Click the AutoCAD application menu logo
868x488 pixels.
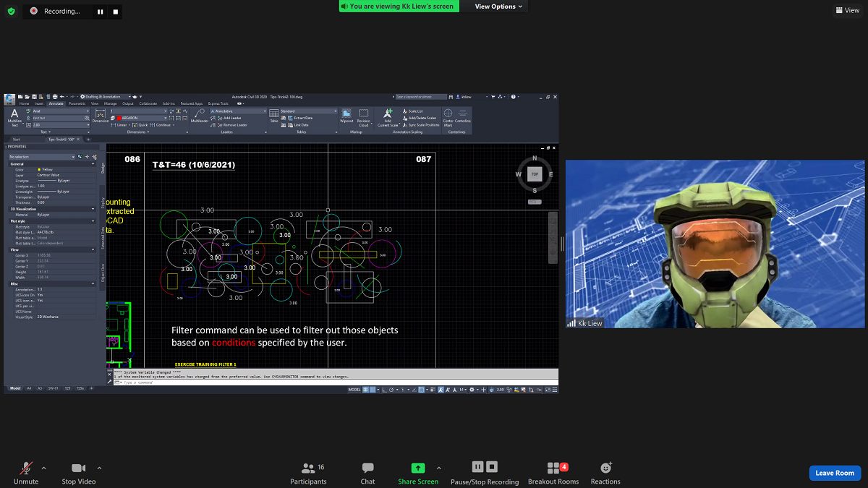point(9,99)
